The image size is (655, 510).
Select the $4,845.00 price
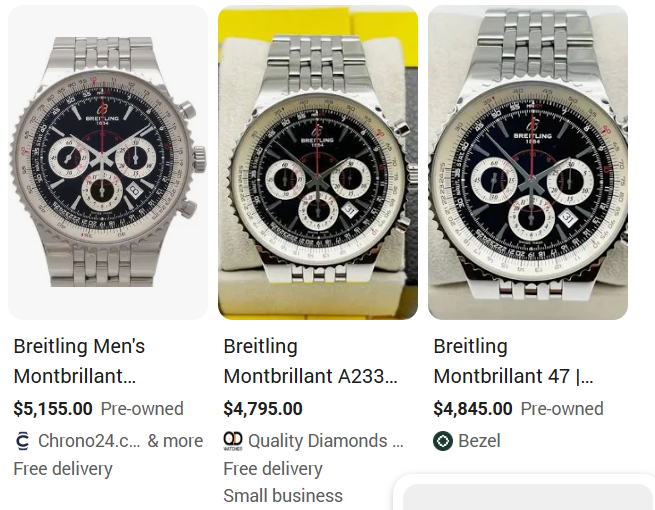[x=473, y=409]
